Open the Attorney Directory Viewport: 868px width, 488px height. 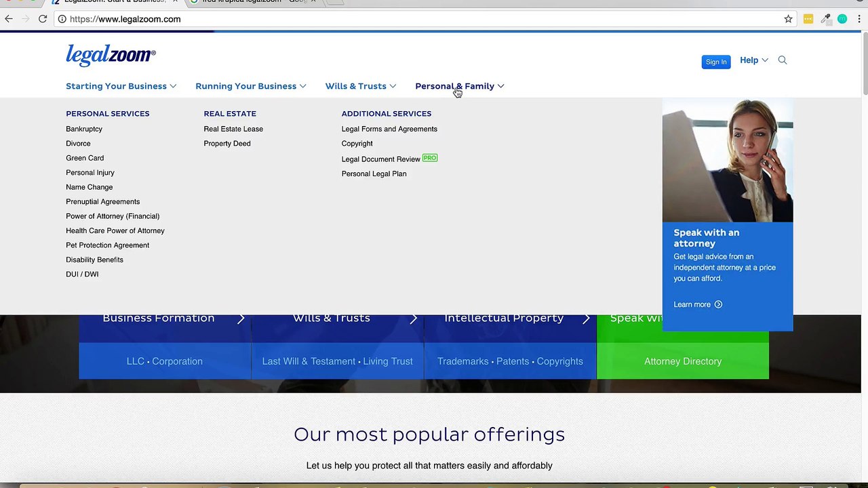point(683,361)
